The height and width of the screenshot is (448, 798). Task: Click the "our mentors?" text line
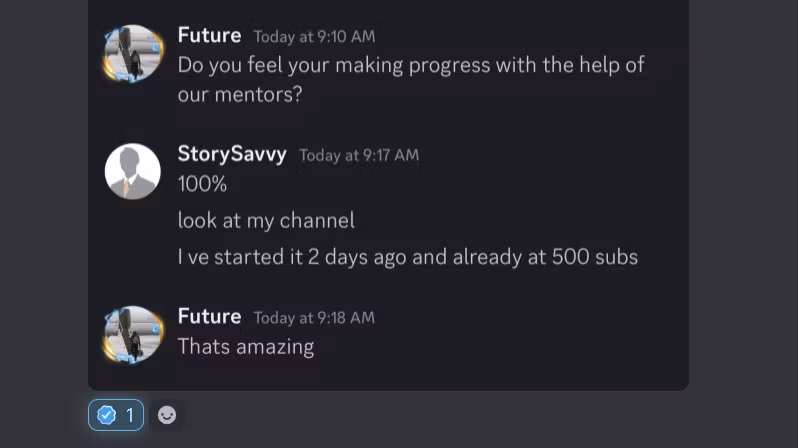240,95
